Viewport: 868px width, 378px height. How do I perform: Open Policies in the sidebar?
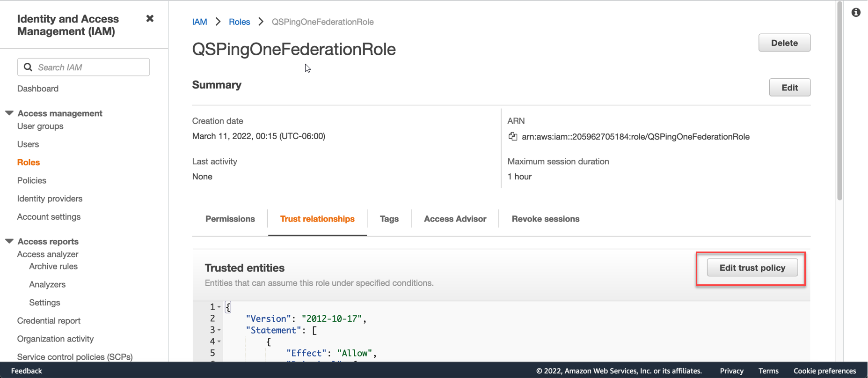(32, 180)
